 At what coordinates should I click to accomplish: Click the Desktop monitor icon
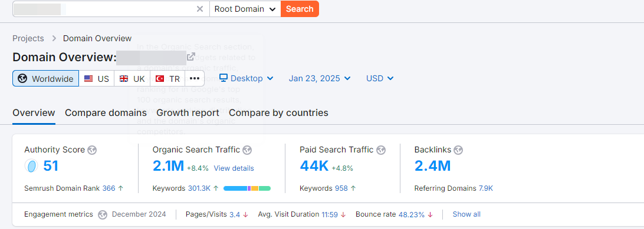point(223,78)
